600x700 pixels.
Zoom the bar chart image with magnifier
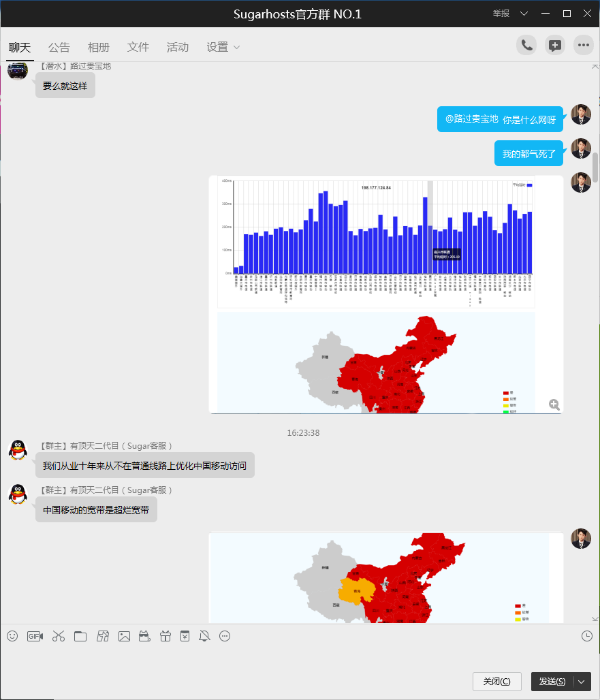click(x=554, y=404)
